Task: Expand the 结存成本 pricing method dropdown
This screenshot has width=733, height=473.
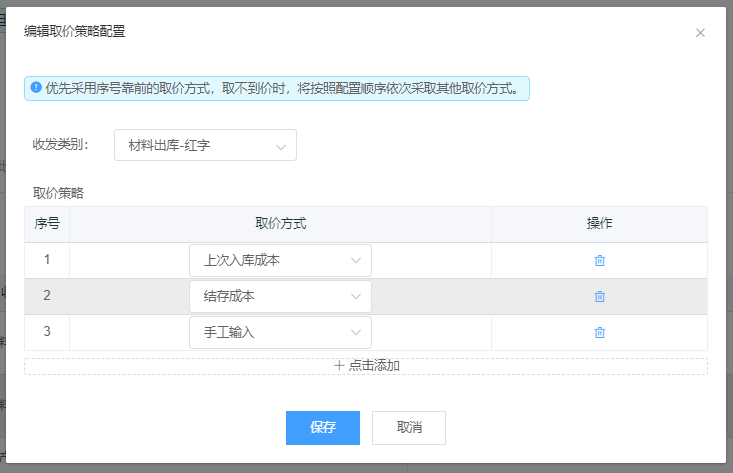Action: click(280, 296)
